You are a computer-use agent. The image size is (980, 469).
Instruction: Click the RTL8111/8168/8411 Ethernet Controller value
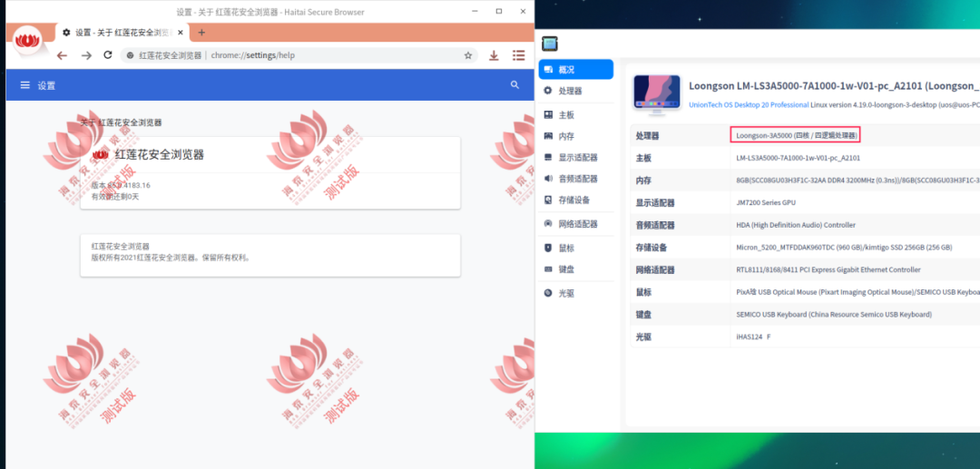pos(828,269)
